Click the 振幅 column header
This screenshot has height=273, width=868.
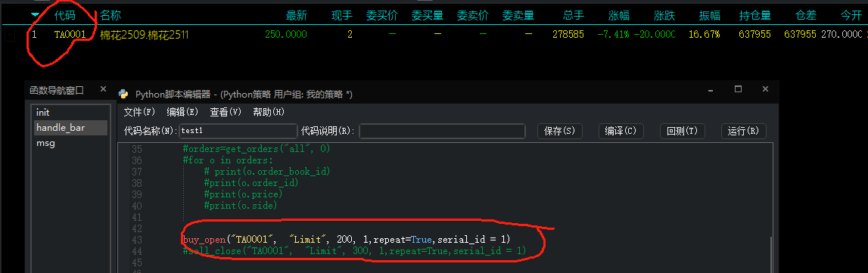click(709, 15)
